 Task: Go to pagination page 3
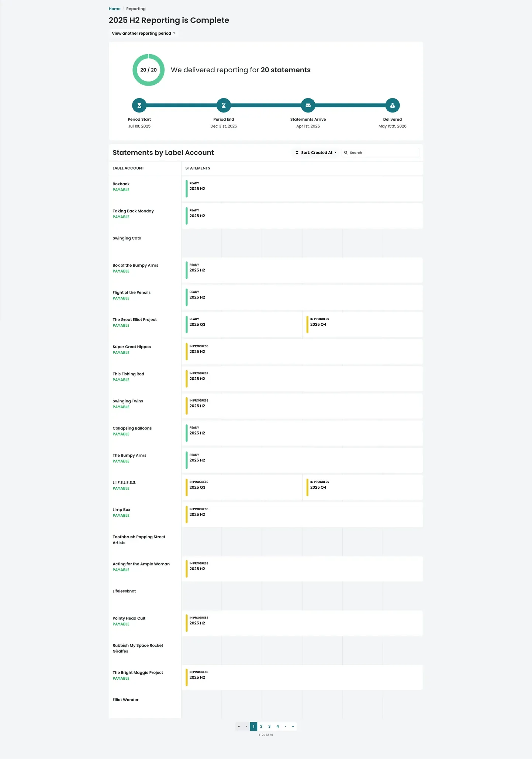269,726
